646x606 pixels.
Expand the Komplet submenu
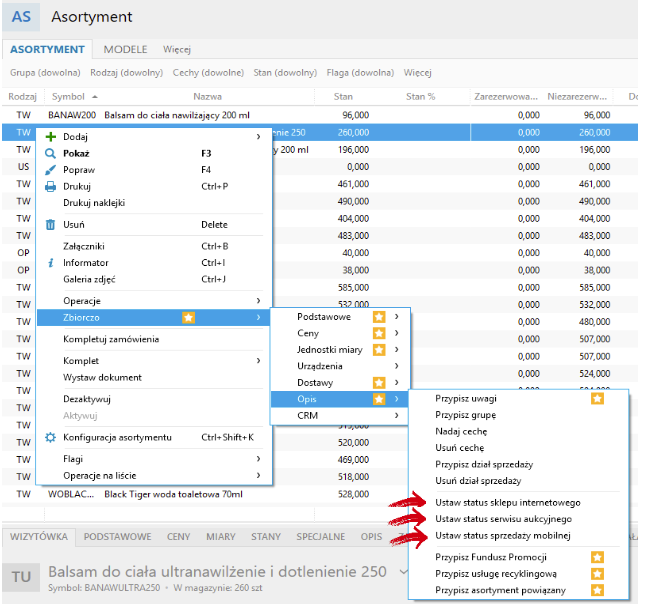pyautogui.click(x=258, y=361)
